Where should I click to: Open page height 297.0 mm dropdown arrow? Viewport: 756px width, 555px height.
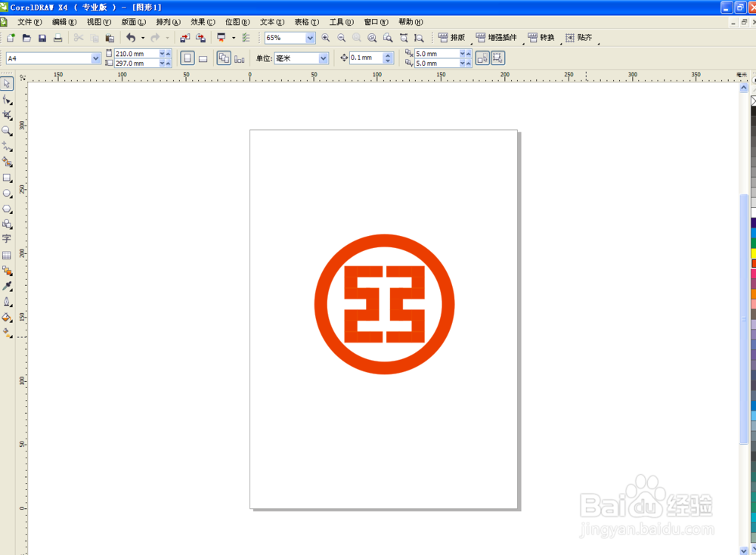click(162, 64)
